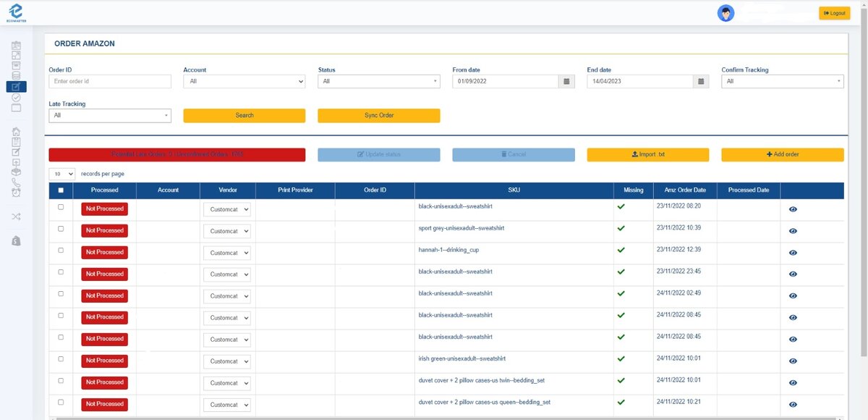Click the Missing checkmark for order dated 23/11/2022 08:20
868x420 pixels.
click(621, 207)
